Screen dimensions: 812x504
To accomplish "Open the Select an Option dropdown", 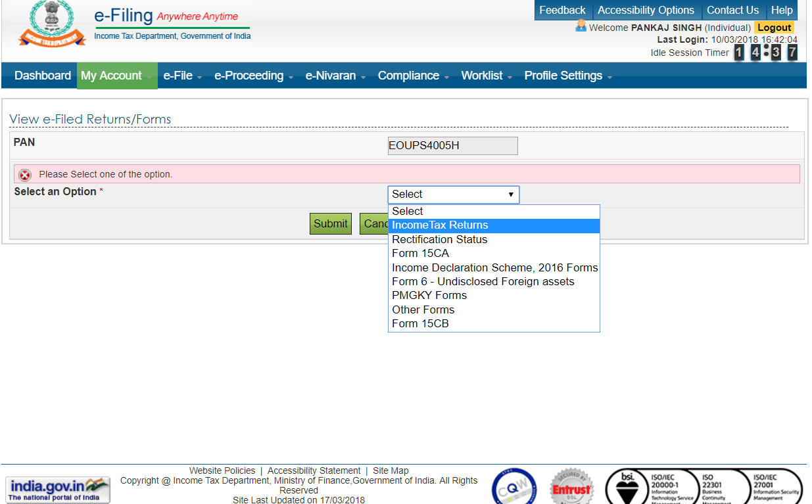I will coord(453,195).
